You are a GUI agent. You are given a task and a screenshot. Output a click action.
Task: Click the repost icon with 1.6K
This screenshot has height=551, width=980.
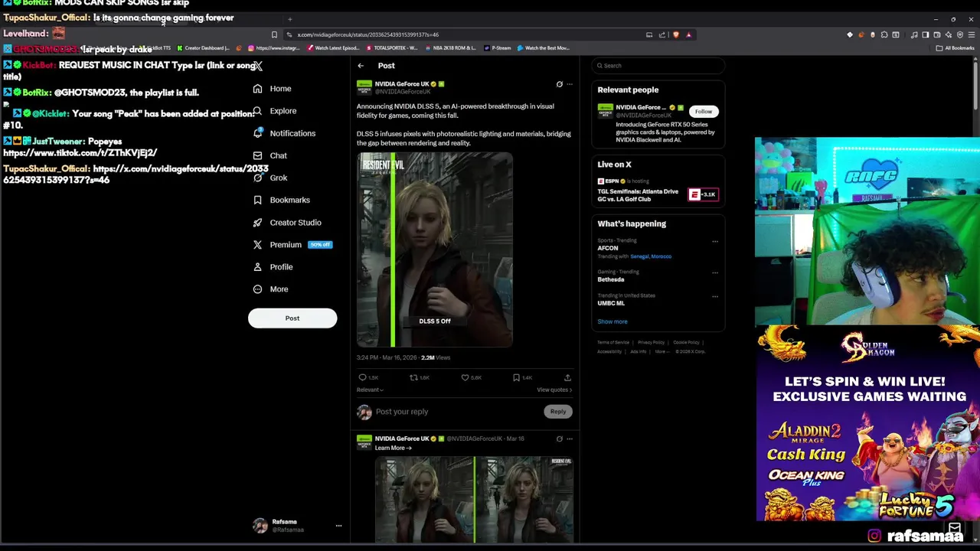click(x=414, y=377)
